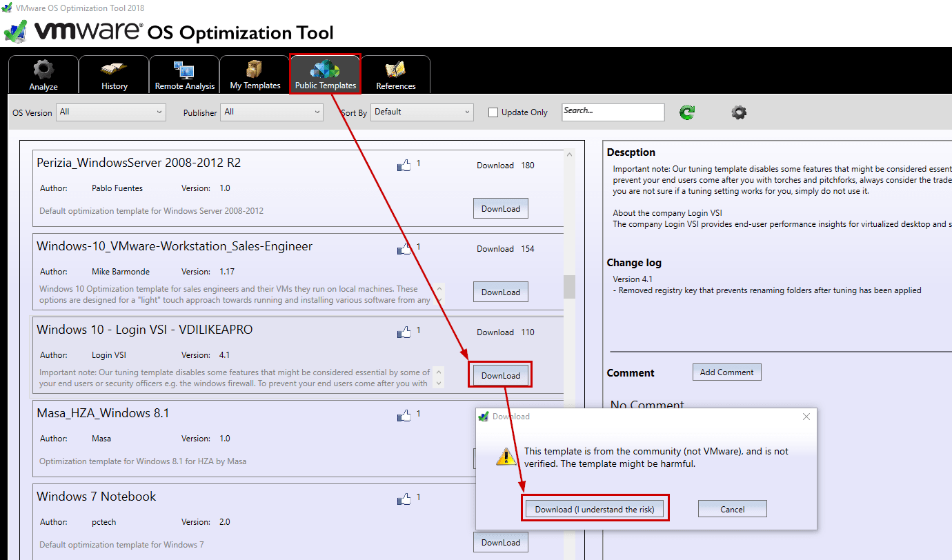Click Download count 154
This screenshot has height=560, width=952.
tap(528, 249)
